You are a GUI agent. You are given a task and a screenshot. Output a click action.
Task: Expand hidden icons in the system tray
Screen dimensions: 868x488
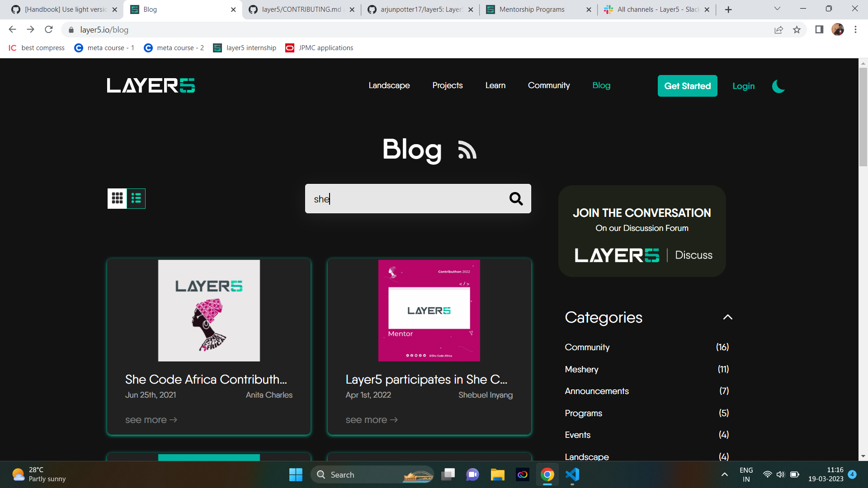(724, 474)
